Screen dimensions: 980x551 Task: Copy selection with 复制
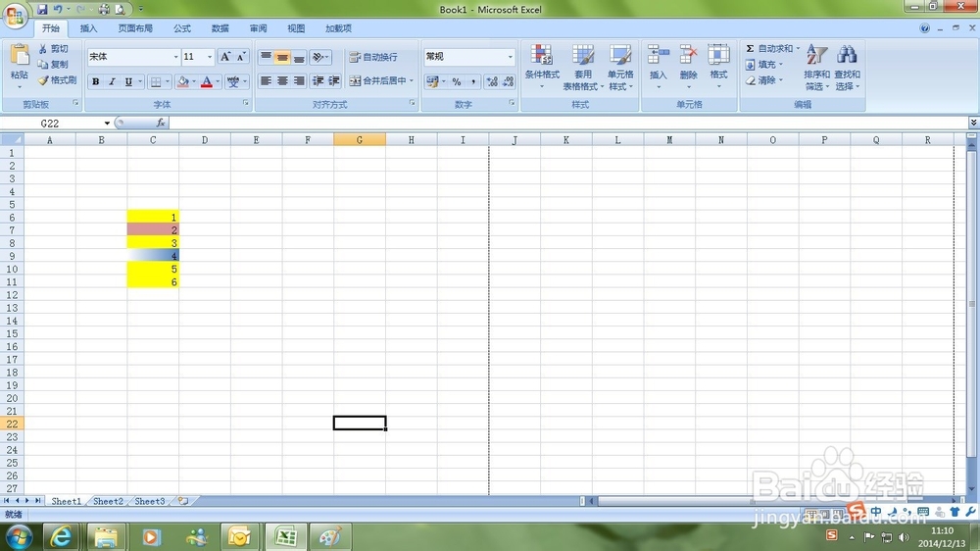pos(53,65)
